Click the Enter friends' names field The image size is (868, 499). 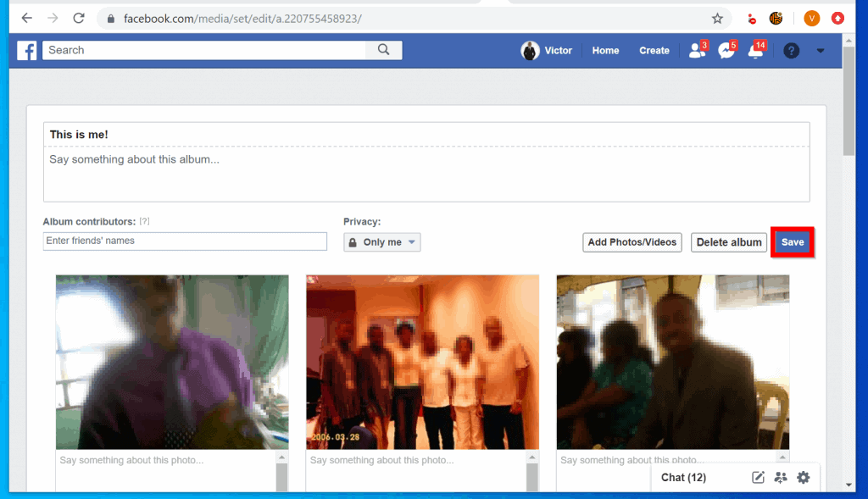[x=185, y=241]
